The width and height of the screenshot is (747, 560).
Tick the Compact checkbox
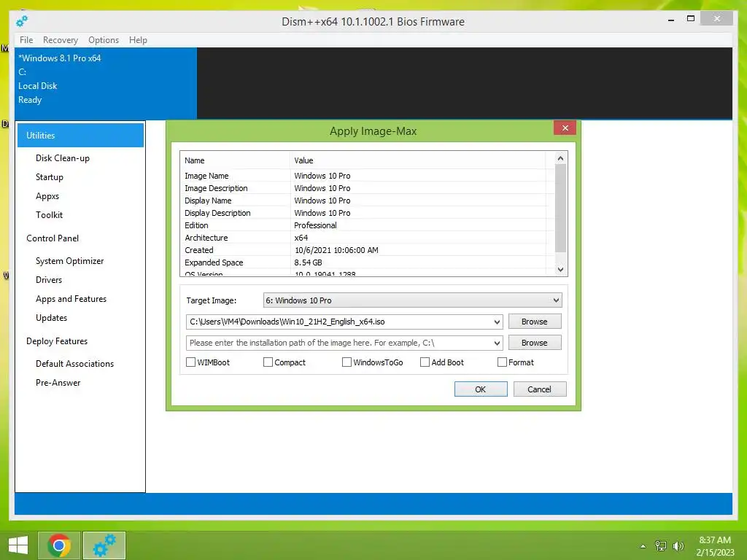click(268, 362)
